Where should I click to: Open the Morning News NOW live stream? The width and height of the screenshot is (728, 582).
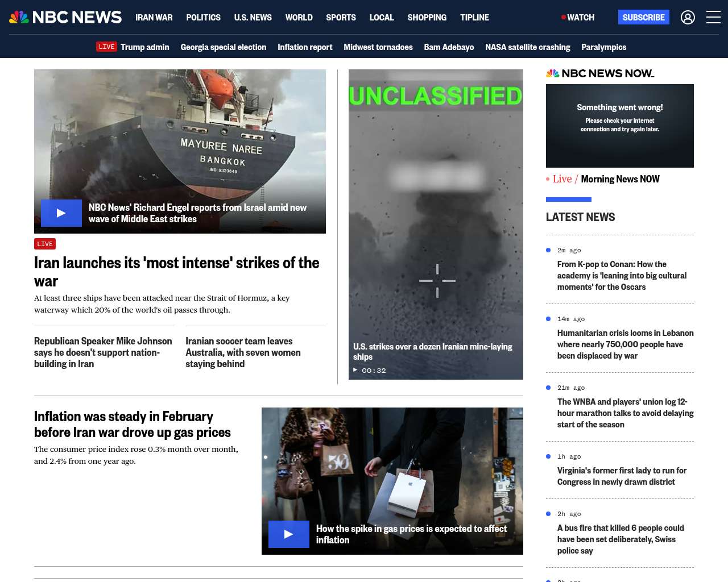click(x=619, y=179)
